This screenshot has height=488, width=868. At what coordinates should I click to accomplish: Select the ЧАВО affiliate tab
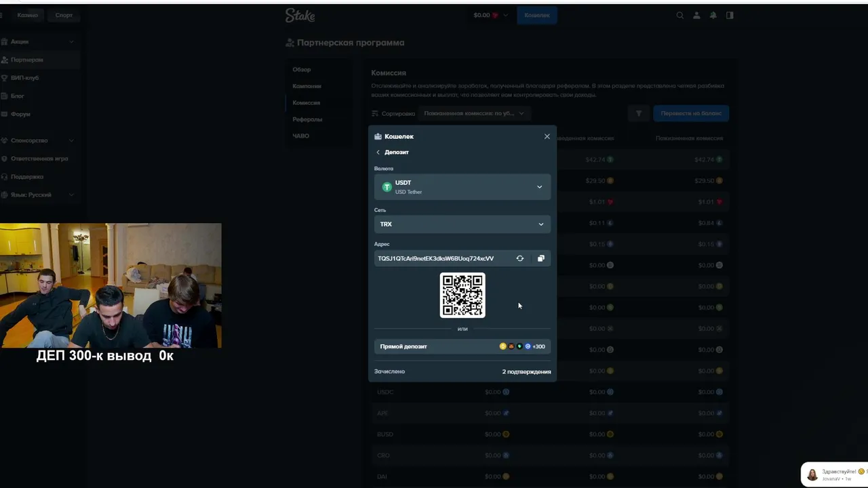[x=300, y=136]
